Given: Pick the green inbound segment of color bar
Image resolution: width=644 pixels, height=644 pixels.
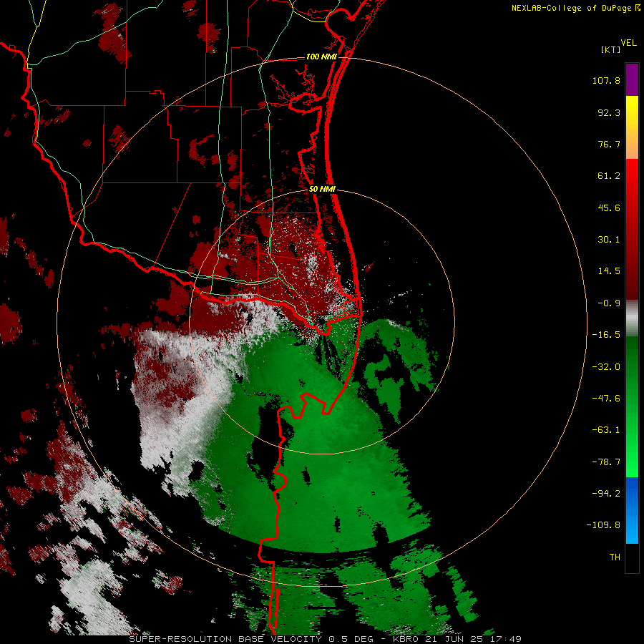Looking at the screenshot, I should tap(632, 406).
